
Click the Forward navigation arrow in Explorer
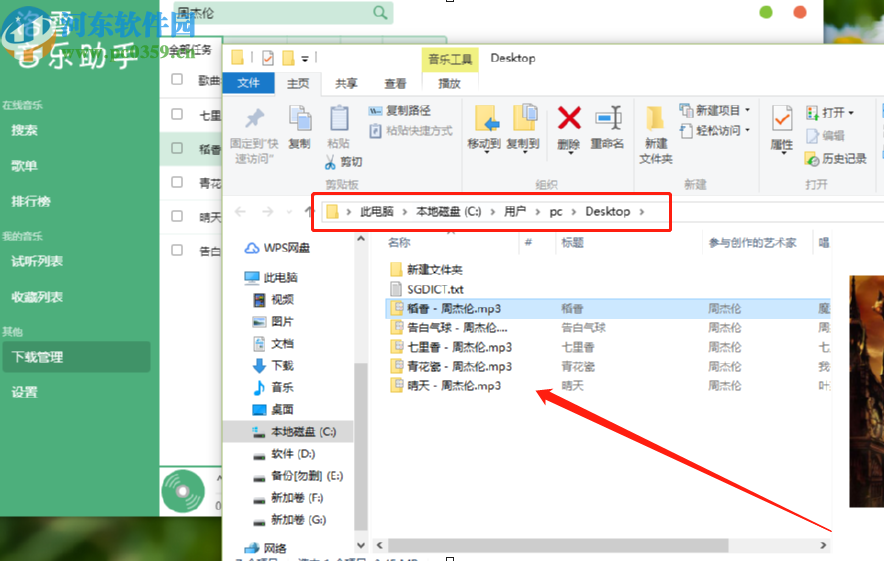pyautogui.click(x=268, y=211)
